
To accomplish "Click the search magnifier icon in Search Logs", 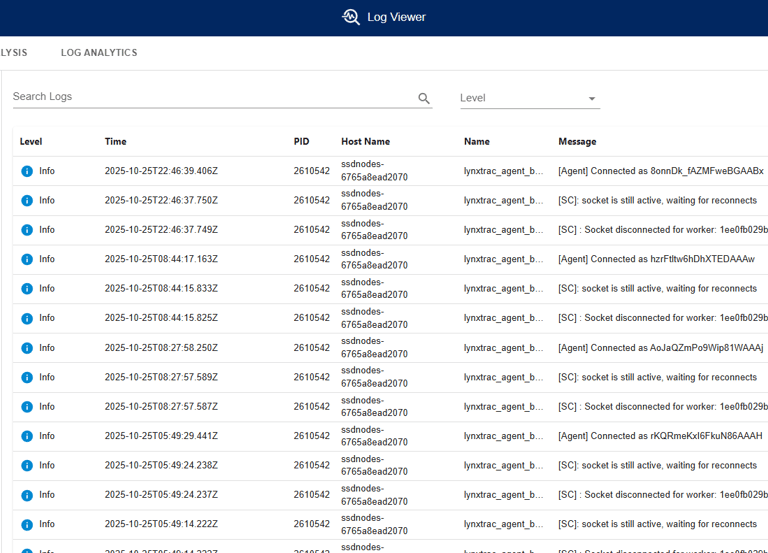I will coord(424,98).
